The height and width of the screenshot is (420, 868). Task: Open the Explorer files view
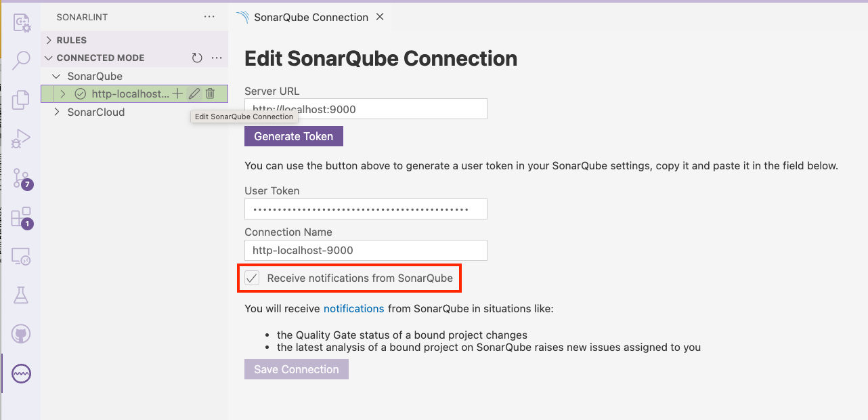[x=22, y=99]
